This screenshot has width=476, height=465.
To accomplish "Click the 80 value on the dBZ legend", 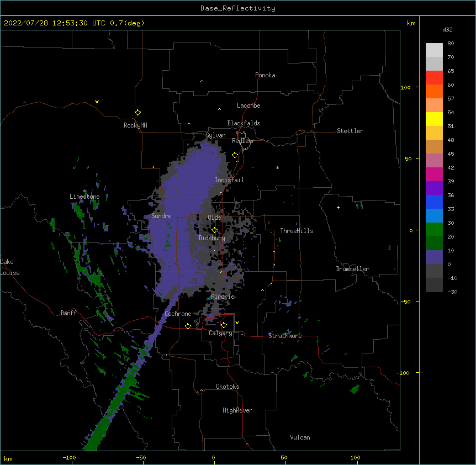I will click(x=451, y=44).
